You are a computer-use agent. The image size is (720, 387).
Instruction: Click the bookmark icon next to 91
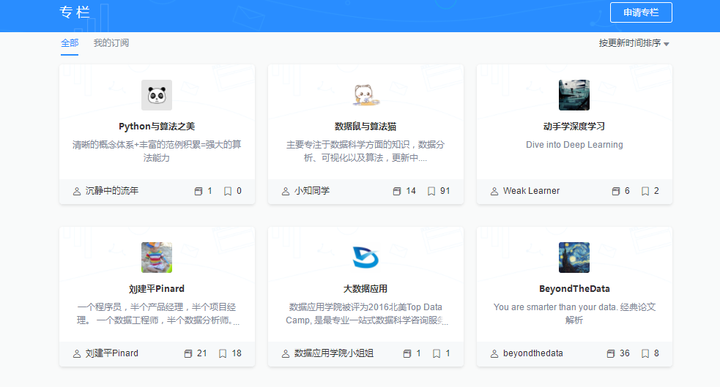(x=431, y=191)
